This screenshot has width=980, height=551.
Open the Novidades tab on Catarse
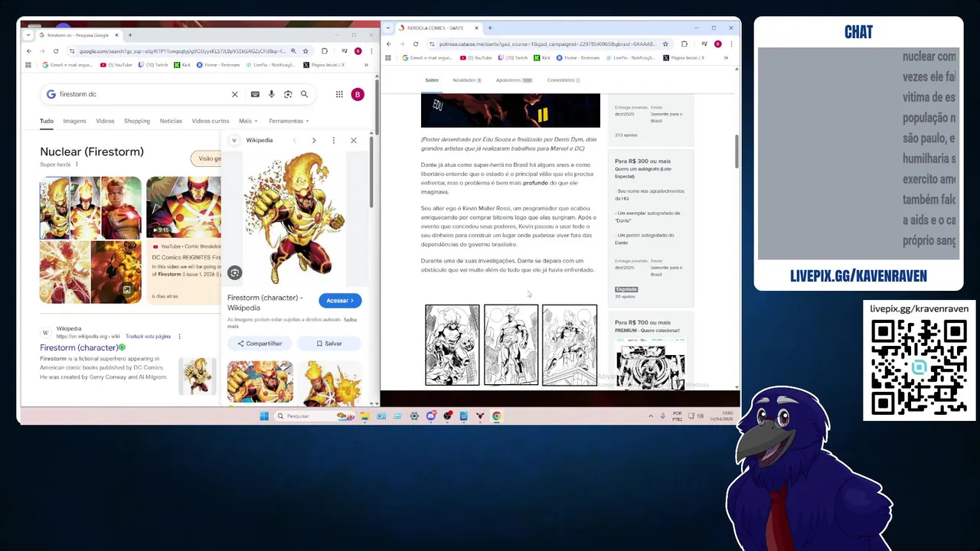pyautogui.click(x=466, y=80)
